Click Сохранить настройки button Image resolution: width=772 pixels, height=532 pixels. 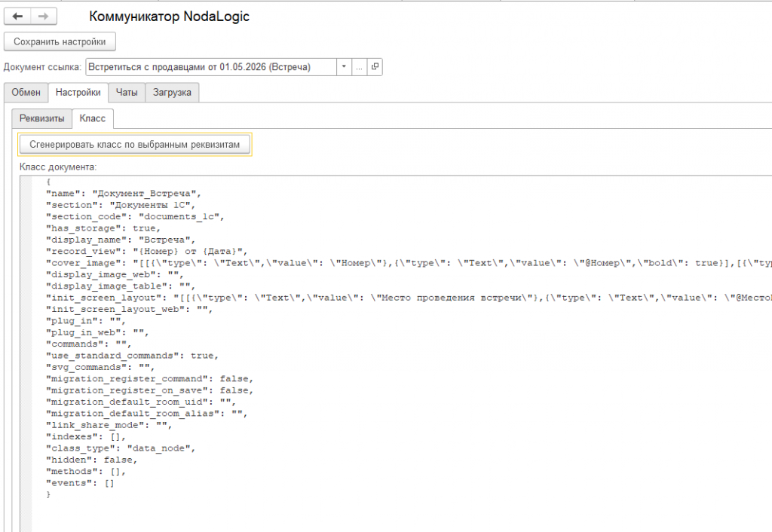60,42
